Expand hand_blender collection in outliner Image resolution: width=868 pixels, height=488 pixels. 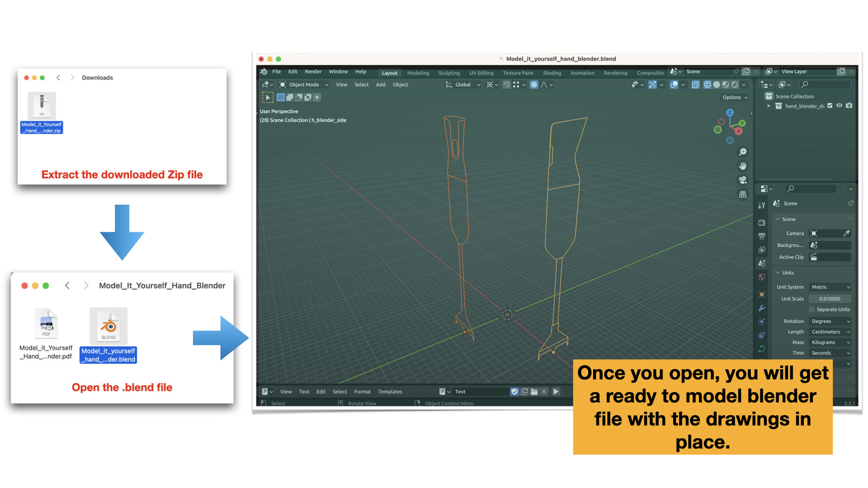769,106
